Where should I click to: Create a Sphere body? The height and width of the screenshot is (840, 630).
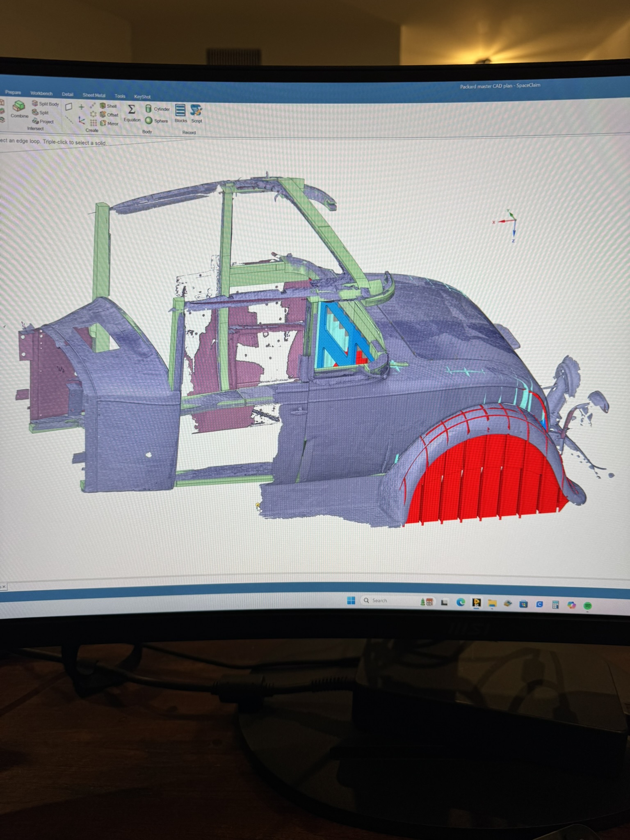pyautogui.click(x=156, y=121)
